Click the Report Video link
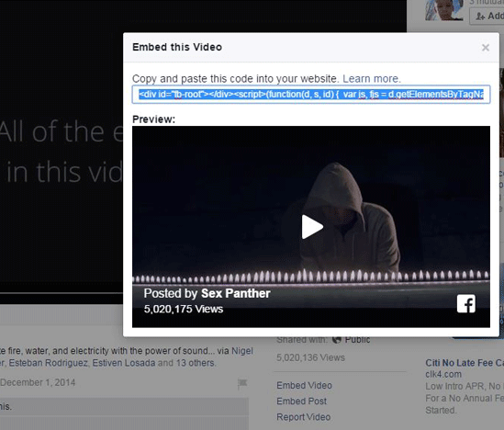This screenshot has height=430, width=504. click(304, 417)
